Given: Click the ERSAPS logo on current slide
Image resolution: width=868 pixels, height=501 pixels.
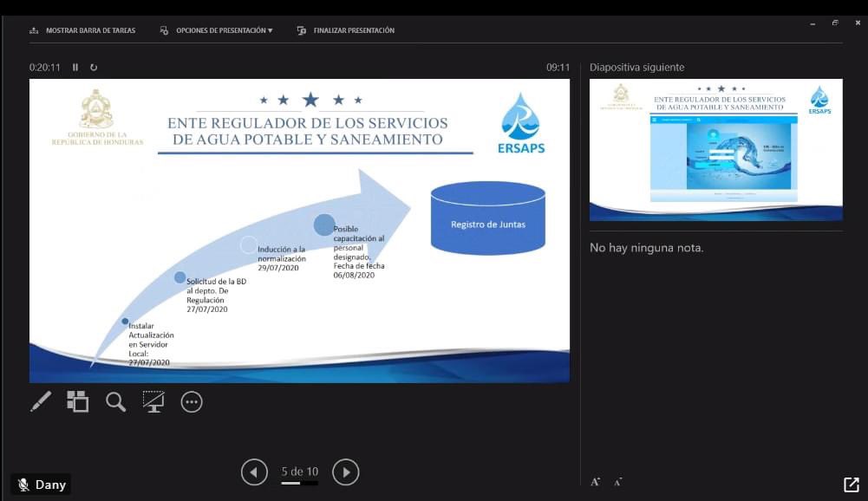Looking at the screenshot, I should click(521, 123).
